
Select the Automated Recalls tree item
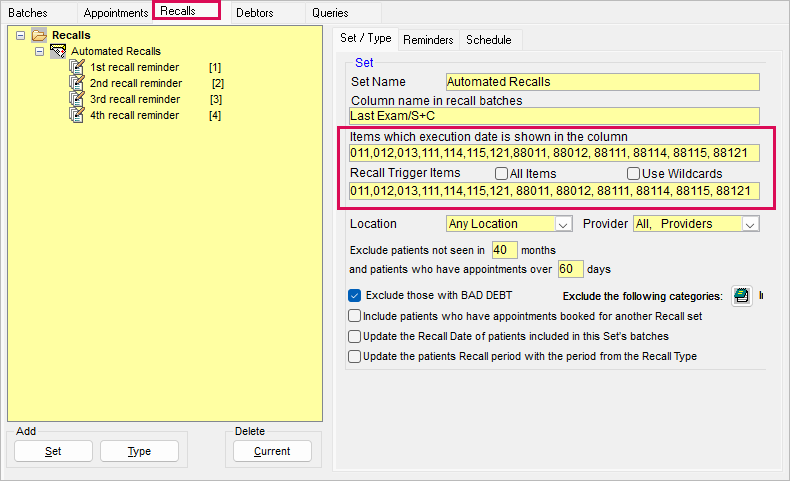point(115,51)
